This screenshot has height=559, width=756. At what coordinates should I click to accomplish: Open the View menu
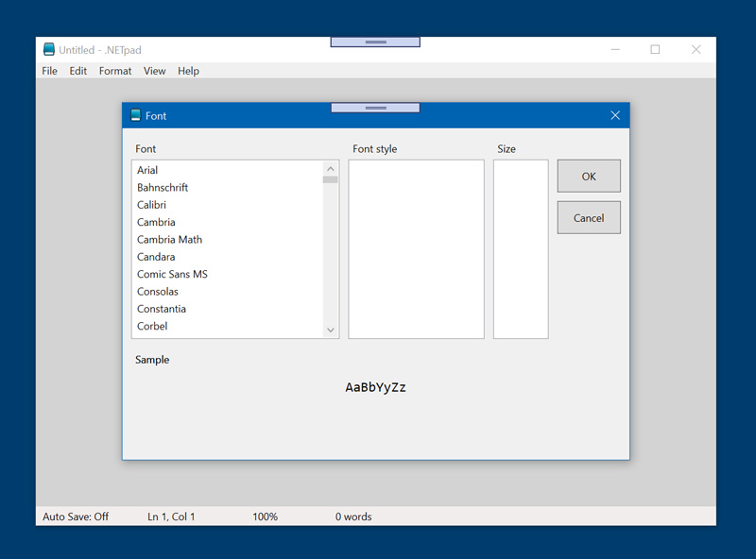coord(154,71)
